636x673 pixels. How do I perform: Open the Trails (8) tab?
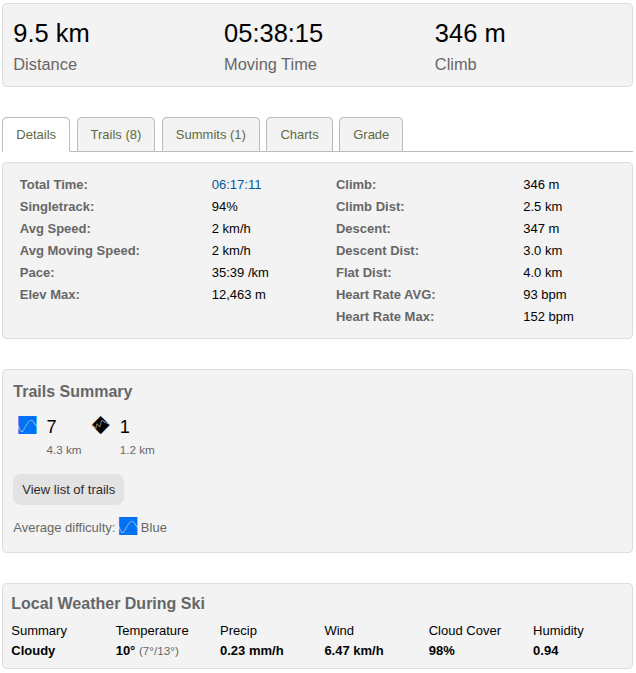[x=116, y=135]
